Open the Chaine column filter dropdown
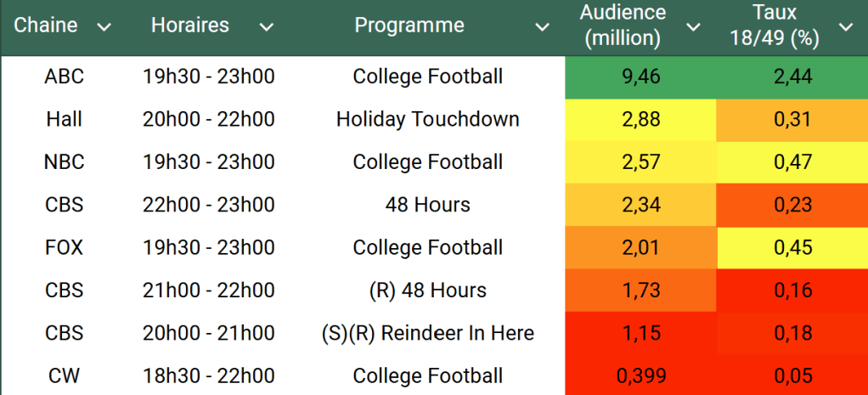 104,27
